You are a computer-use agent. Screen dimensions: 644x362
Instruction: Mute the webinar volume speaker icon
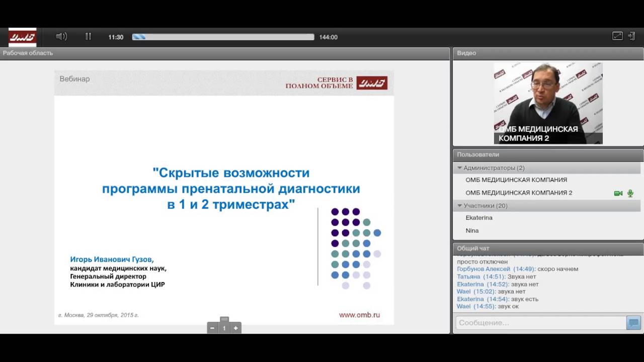pyautogui.click(x=61, y=37)
